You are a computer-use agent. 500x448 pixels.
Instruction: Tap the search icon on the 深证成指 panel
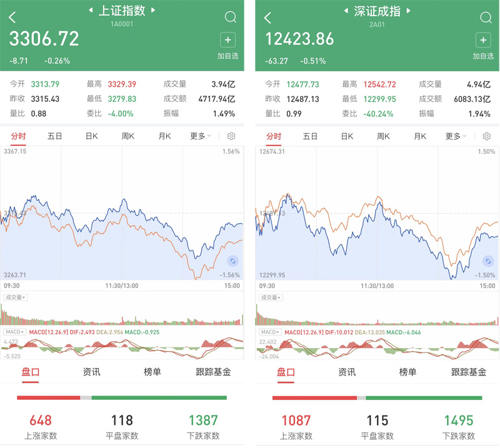coord(486,17)
